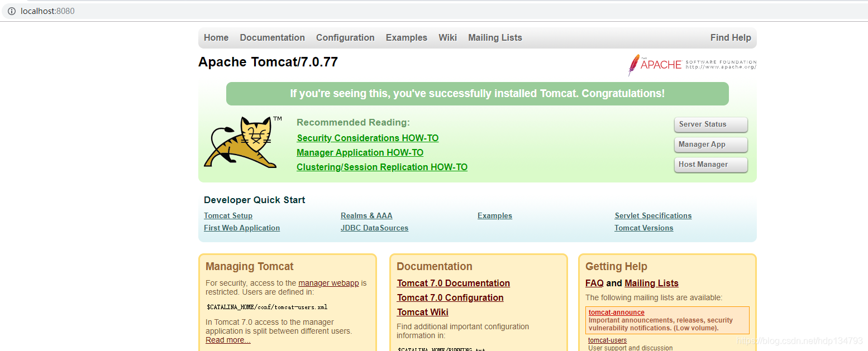Click the Developer Quick Start heading
Image resolution: width=868 pixels, height=351 pixels.
[x=255, y=200]
